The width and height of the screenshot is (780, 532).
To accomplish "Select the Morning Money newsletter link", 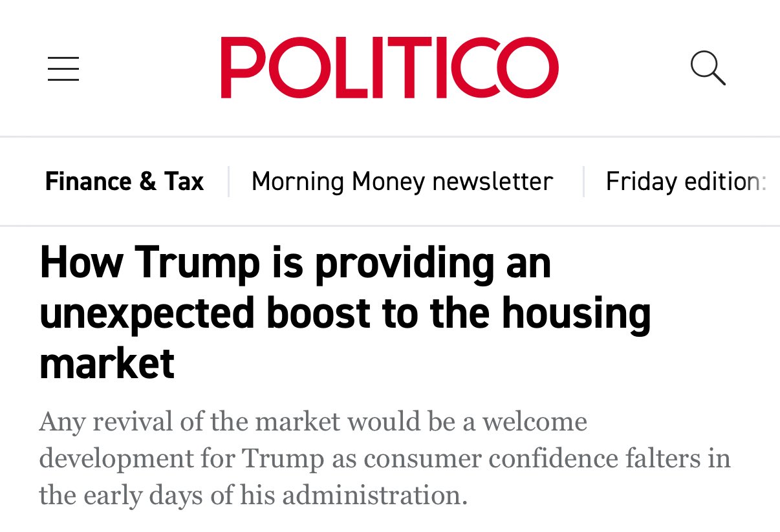I will coord(402,182).
